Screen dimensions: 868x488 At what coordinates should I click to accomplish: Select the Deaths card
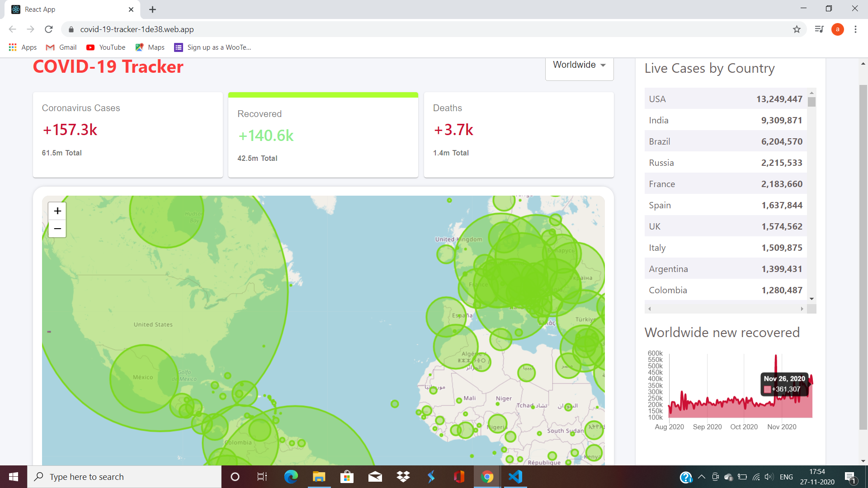[x=519, y=135]
